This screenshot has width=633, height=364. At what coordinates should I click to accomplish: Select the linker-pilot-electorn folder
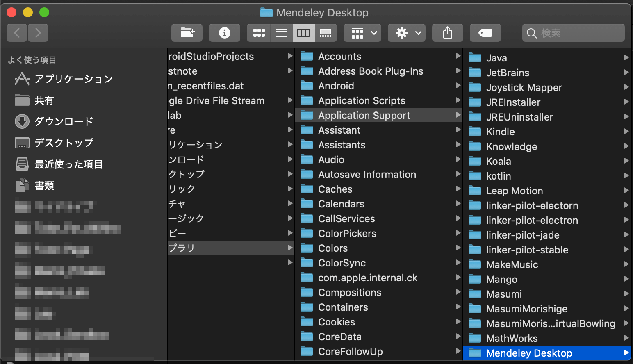[x=547, y=205]
